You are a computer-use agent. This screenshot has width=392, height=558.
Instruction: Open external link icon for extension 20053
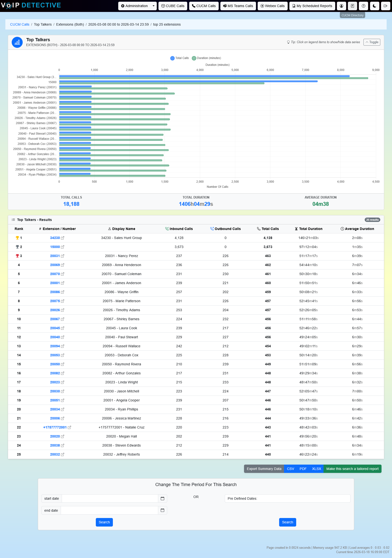62,355
